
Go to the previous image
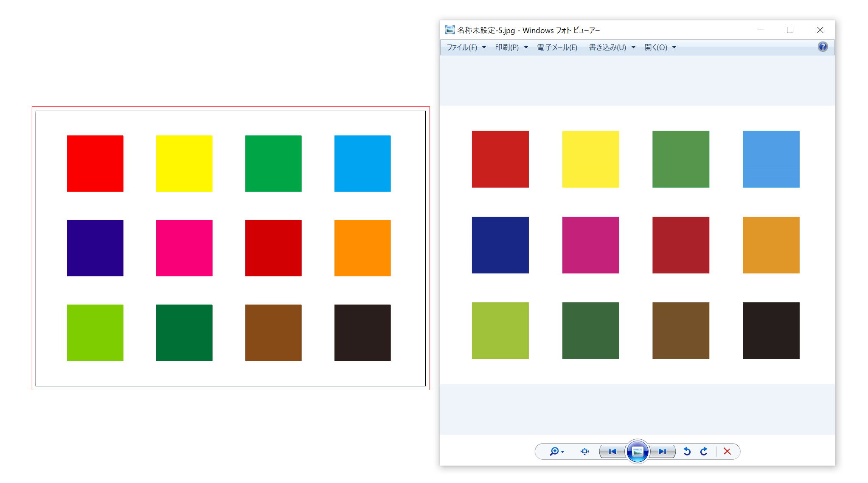612,451
